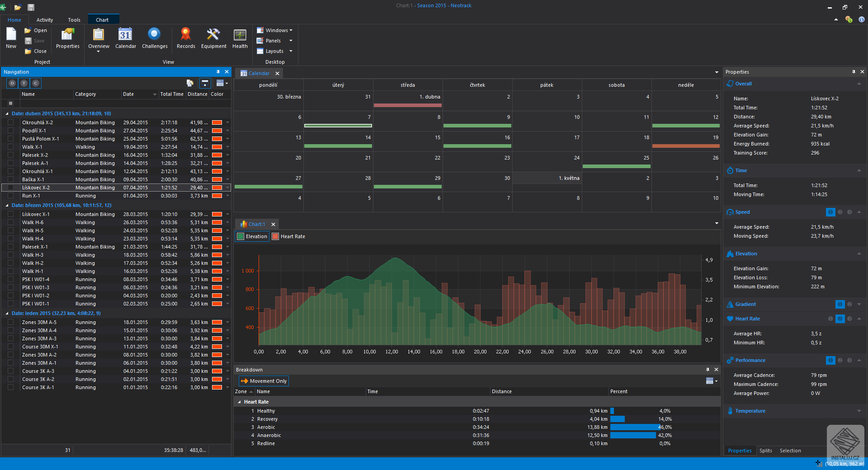Screen dimensions: 868x470
Task: Check the box for Walk H-6
Action: click(x=10, y=222)
